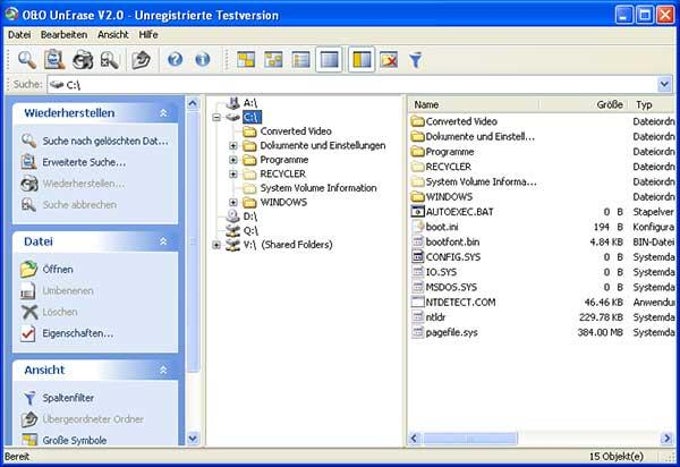Open the Ansicht menu
680x467 pixels.
coord(113,35)
